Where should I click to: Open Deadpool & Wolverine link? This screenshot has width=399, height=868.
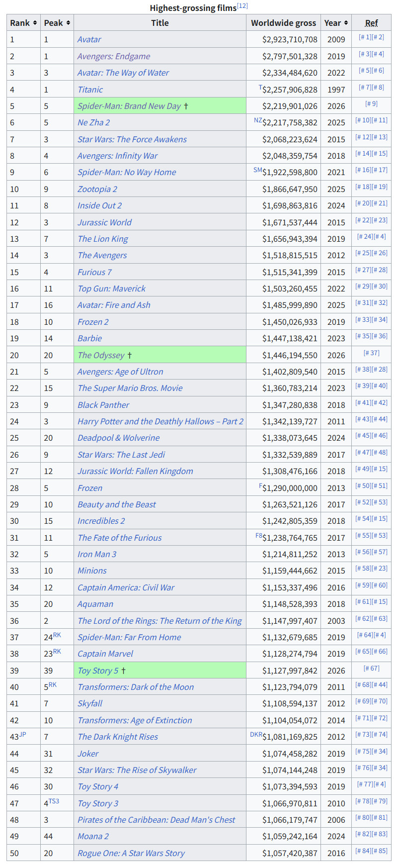(x=119, y=438)
